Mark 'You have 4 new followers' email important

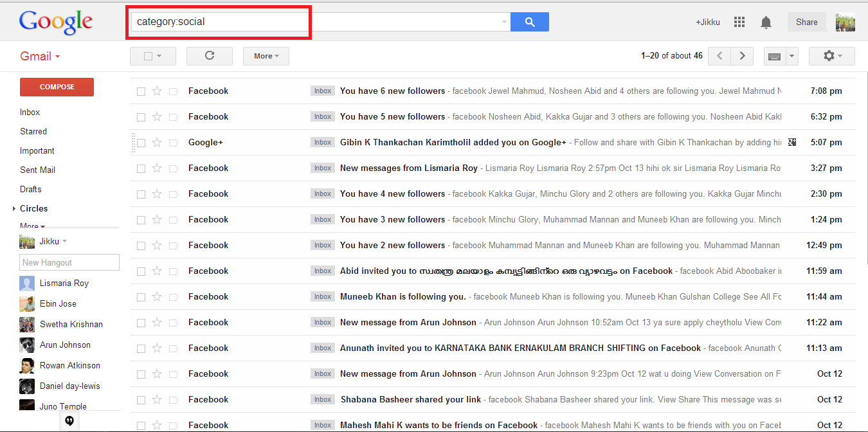172,194
